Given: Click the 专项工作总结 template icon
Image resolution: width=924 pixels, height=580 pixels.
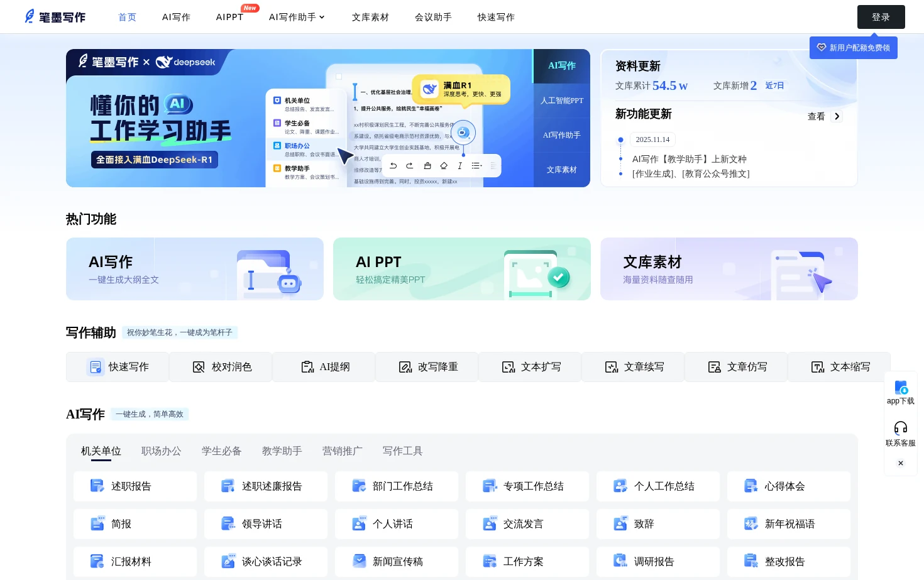Looking at the screenshot, I should tap(490, 486).
